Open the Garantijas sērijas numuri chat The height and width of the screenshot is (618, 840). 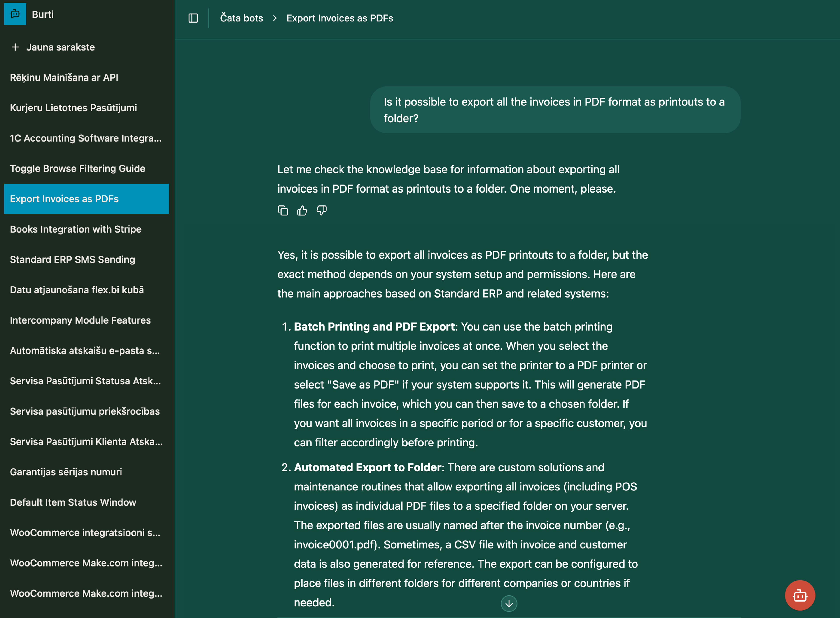click(86, 472)
